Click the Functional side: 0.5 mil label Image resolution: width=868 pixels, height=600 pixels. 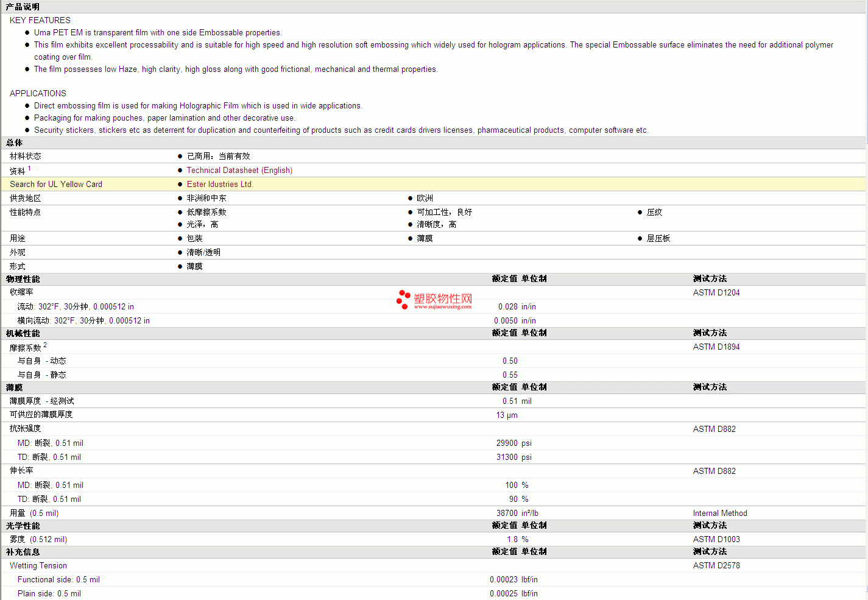pyautogui.click(x=58, y=580)
